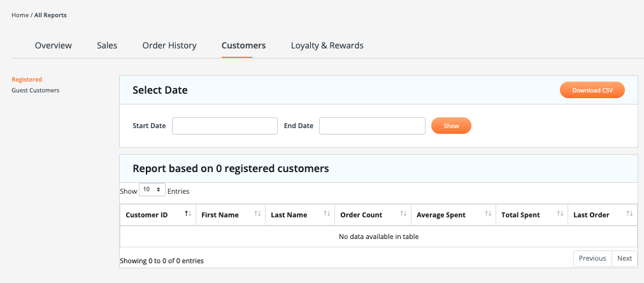Click sort arrows in Last Name column
The image size is (644, 283).
pos(327,214)
